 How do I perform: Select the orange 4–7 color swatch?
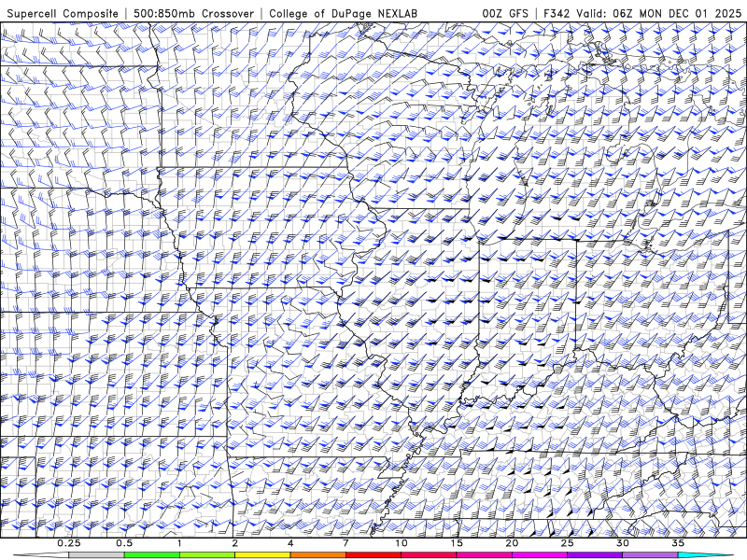(x=317, y=555)
